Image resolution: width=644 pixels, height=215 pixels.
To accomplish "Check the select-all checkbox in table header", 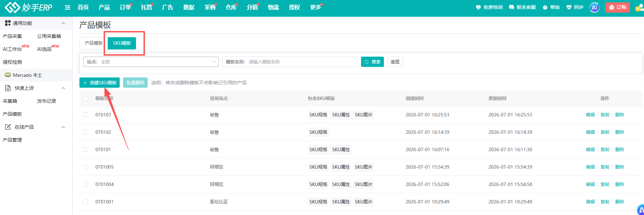I will (86, 99).
